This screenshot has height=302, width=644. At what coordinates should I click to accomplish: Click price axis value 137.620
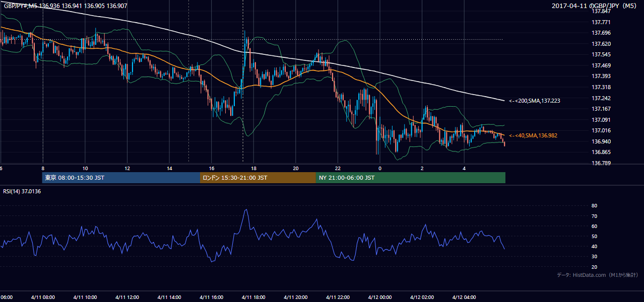601,44
